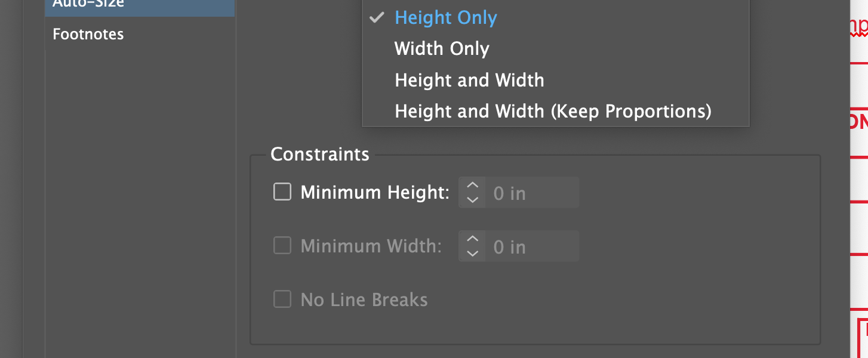Increase Minimum Height with the up arrow
The width and height of the screenshot is (868, 358).
(472, 186)
